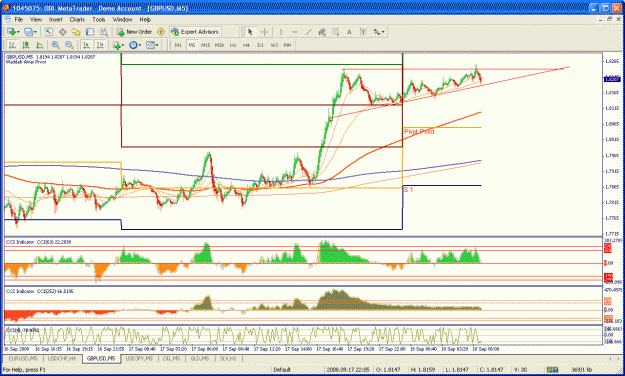This screenshot has height=376, width=625.
Task: Launch MetaEditor from yellow diamond icon
Action: [161, 32]
